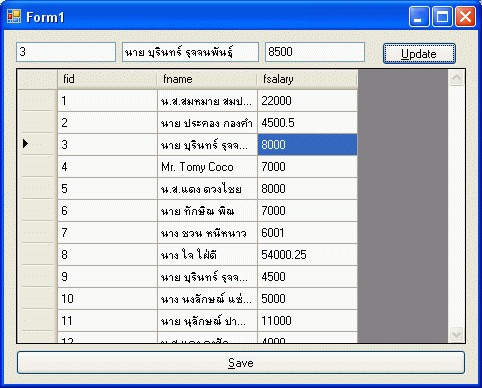The width and height of the screenshot is (482, 388).
Task: Click the Form1 window icon
Action: (14, 16)
